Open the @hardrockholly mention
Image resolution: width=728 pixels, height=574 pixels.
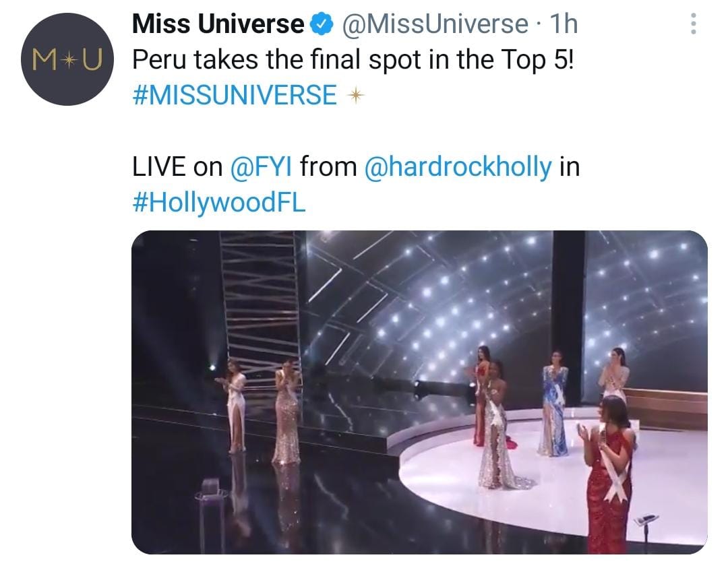(x=458, y=167)
